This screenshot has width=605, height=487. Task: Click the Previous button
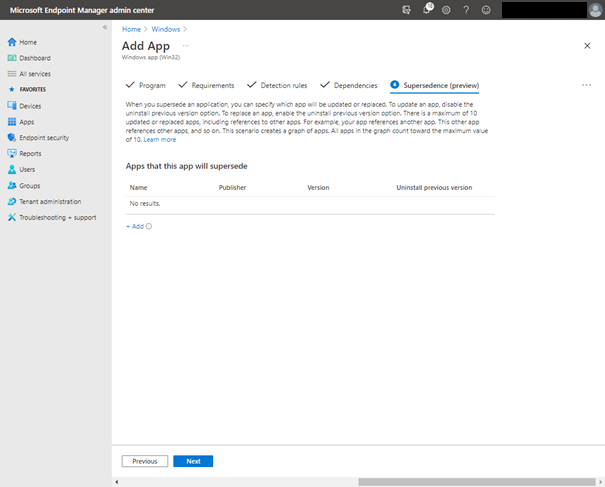coord(145,461)
